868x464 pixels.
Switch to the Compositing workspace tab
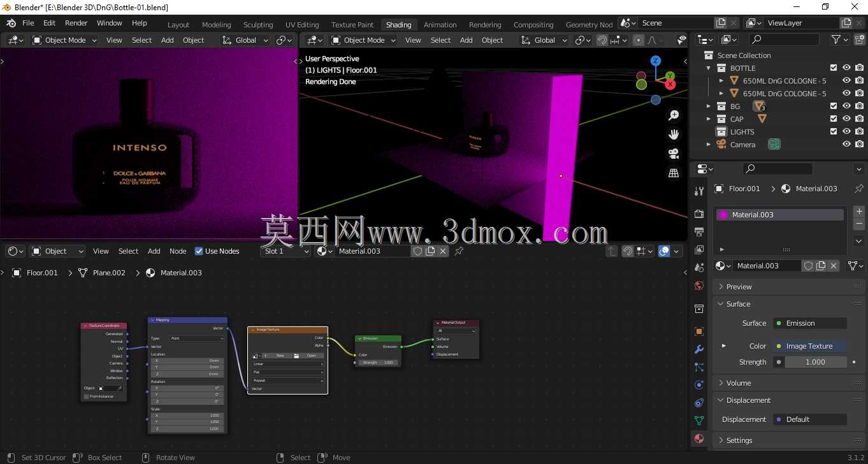pos(533,25)
